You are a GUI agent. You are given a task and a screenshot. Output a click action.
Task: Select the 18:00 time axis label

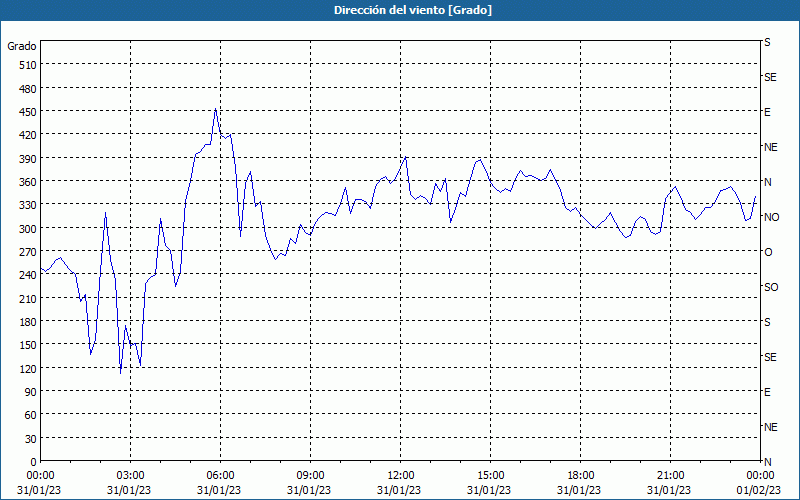[x=581, y=476]
